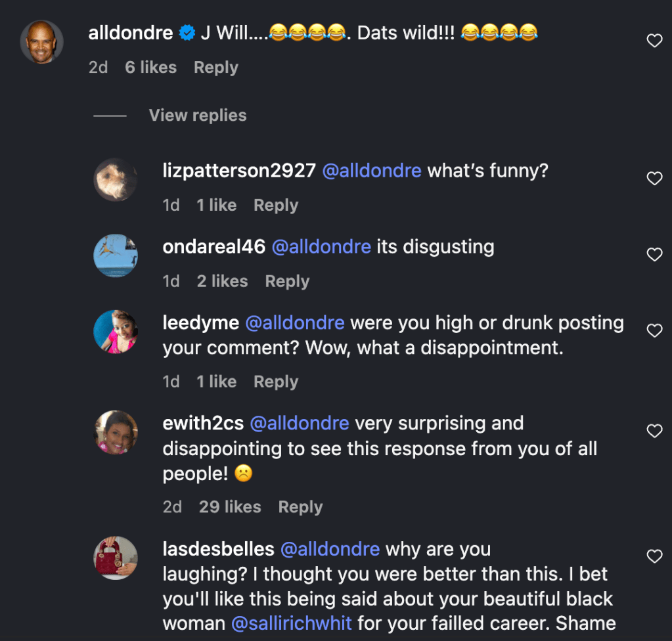
Task: Show the 6 likes on alldondre's comment
Action: [150, 68]
